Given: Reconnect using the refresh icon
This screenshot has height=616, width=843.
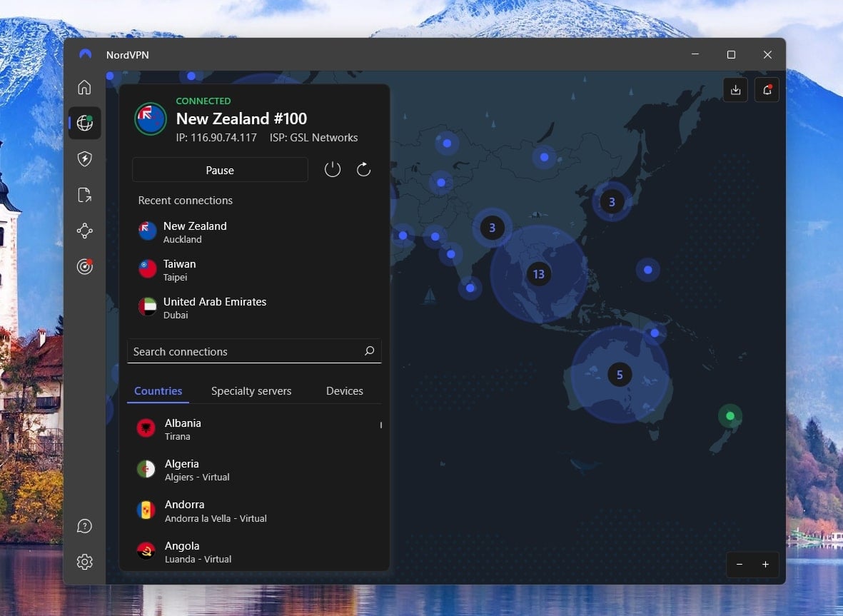Looking at the screenshot, I should coord(363,169).
